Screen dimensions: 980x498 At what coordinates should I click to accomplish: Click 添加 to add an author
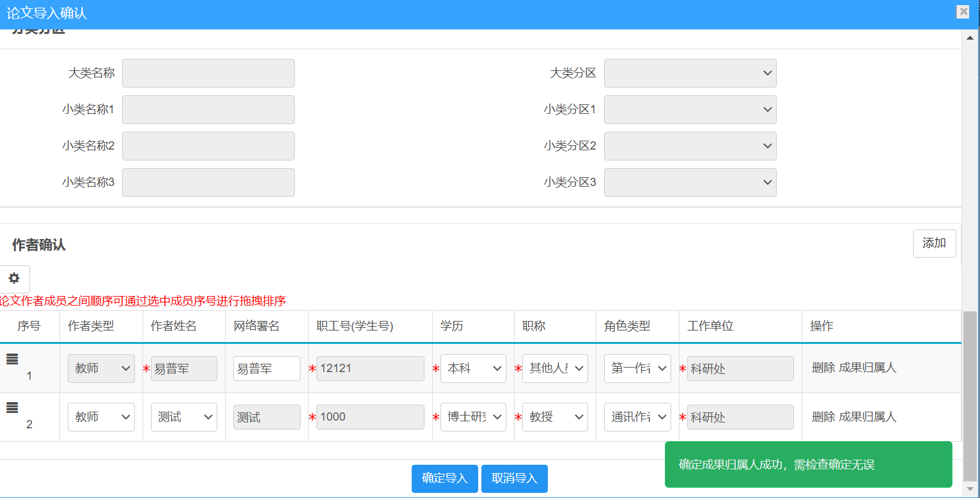[x=934, y=244]
